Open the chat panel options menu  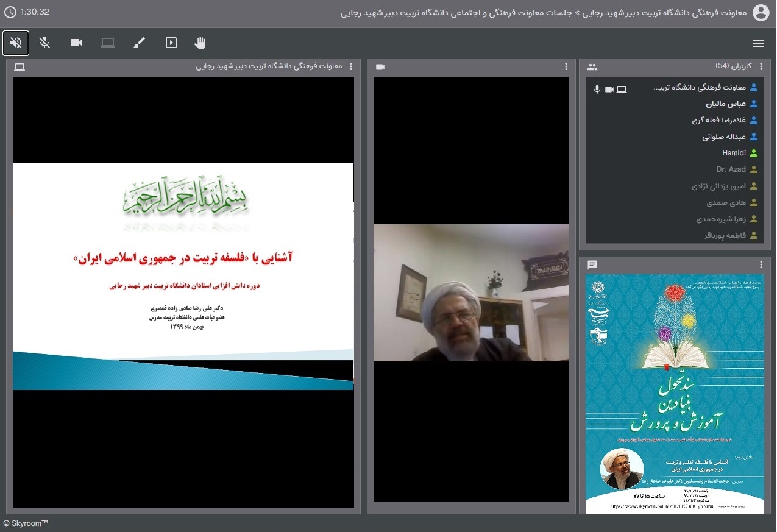tap(761, 264)
